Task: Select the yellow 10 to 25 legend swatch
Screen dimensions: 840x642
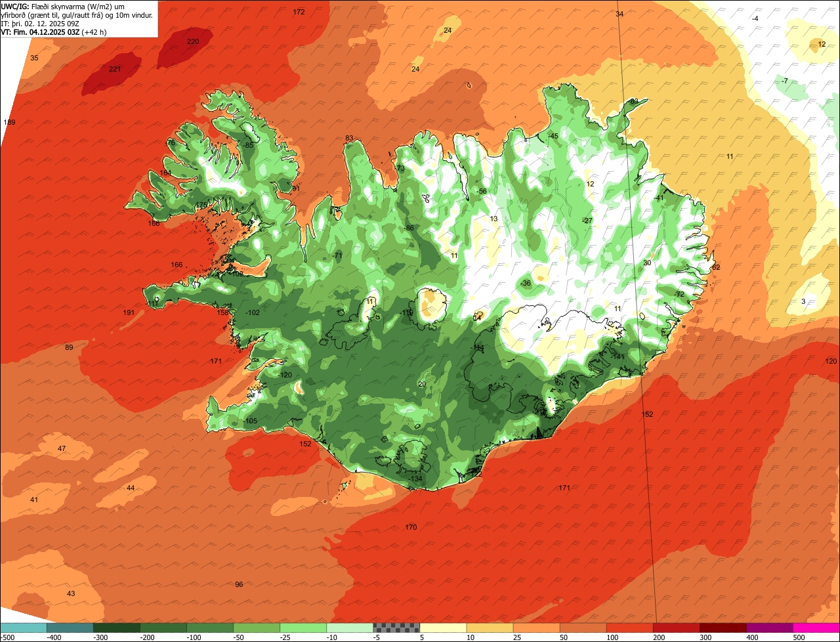Action: (x=490, y=628)
